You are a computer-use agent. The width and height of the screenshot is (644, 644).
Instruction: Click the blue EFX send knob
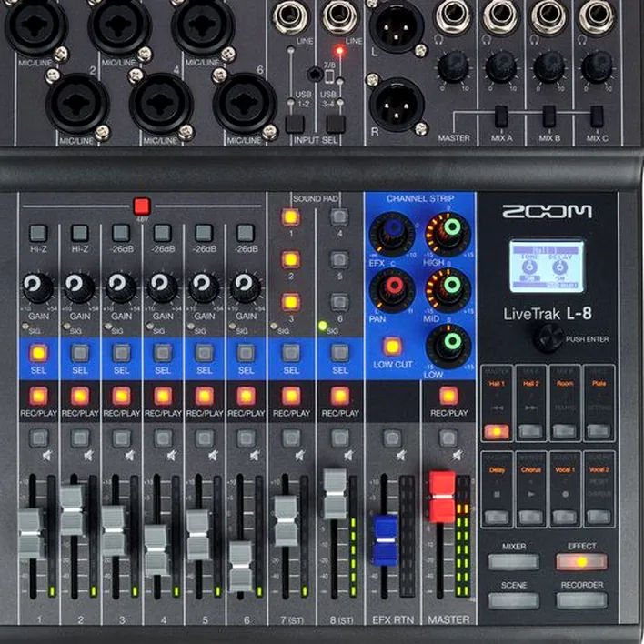(392, 234)
